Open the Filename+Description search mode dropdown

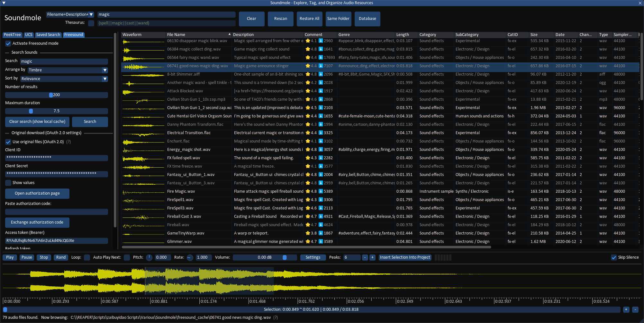tap(70, 14)
